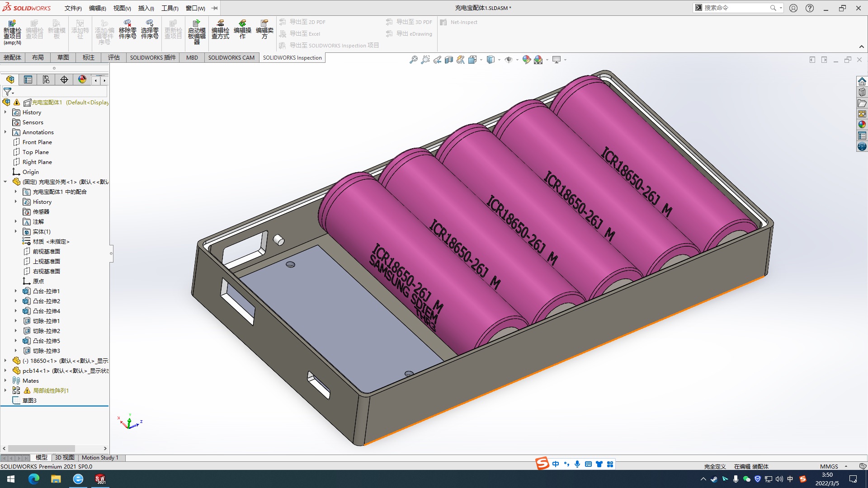Expand 切除-拉伸1 feature
The height and width of the screenshot is (488, 868).
click(15, 321)
